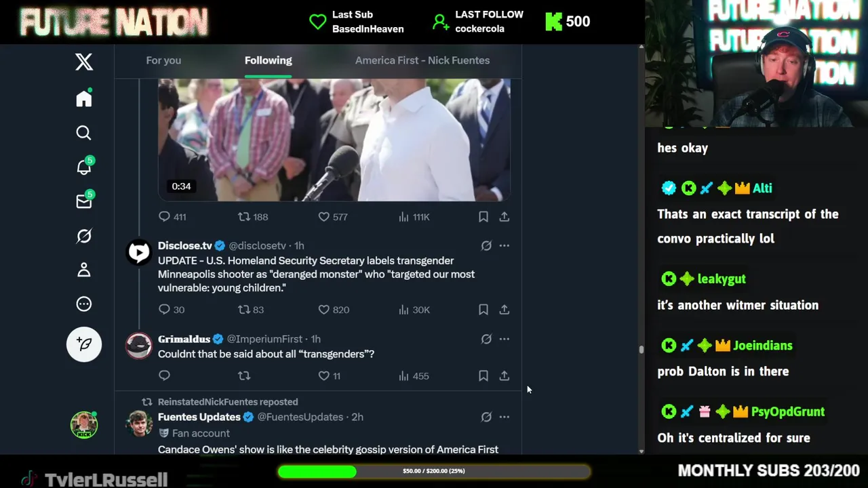This screenshot has width=868, height=488.
Task: Like Grimaldus post with 11 likes
Action: click(330, 375)
